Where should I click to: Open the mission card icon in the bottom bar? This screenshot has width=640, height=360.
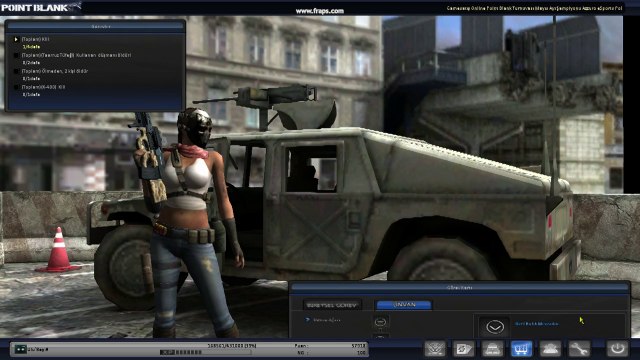[x=464, y=349]
